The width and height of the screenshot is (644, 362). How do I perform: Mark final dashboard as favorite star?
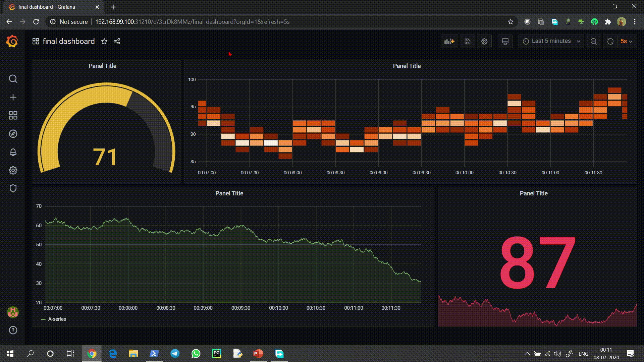[x=104, y=41]
